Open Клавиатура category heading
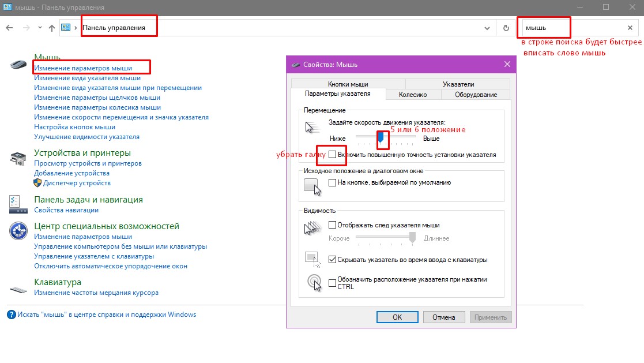This screenshot has height=363, width=644. click(x=58, y=282)
